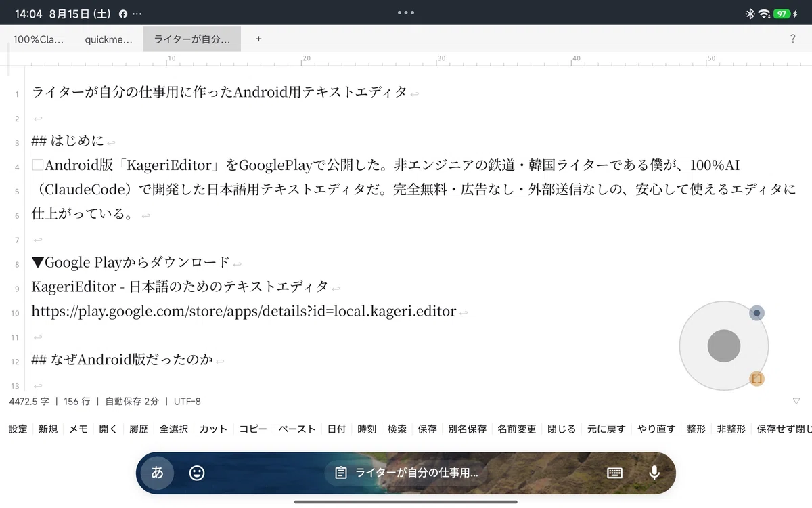812x508 pixels.
Task: Select the ライターが自分... tab
Action: point(191,39)
